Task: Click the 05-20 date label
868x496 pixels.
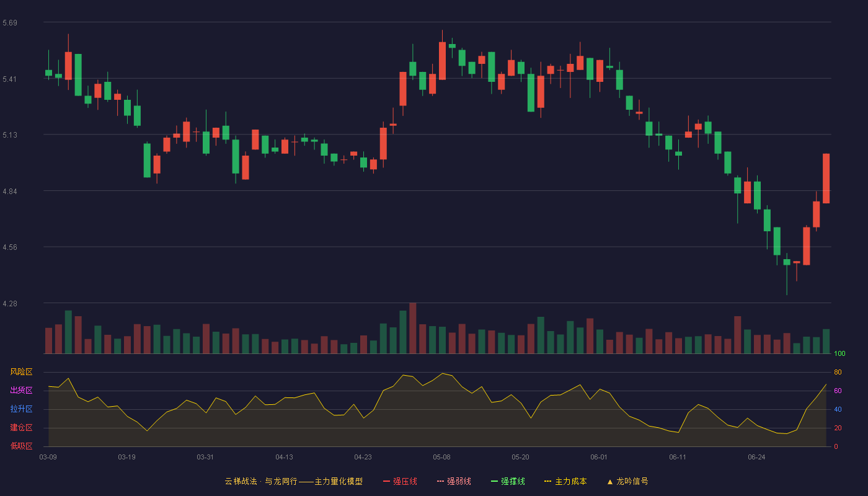Action: (520, 457)
